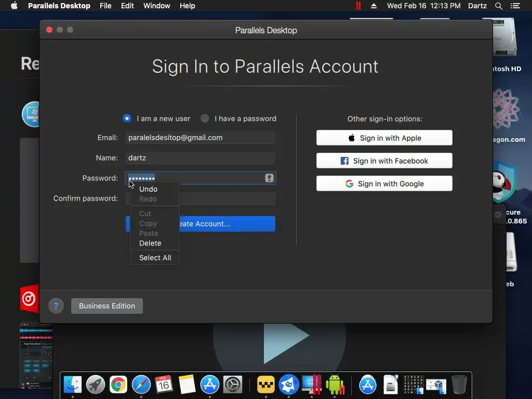Viewport: 532px width, 399px height.
Task: Click the menu bar date and time
Action: point(424,6)
